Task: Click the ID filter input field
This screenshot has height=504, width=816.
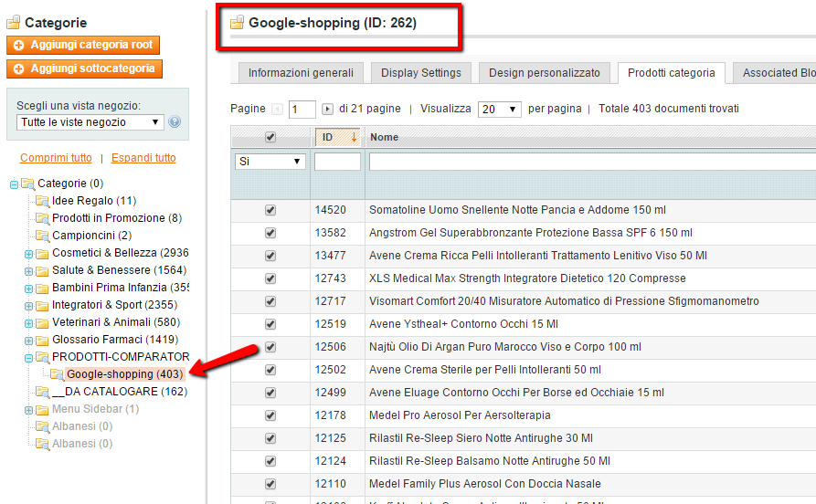Action: (x=337, y=162)
